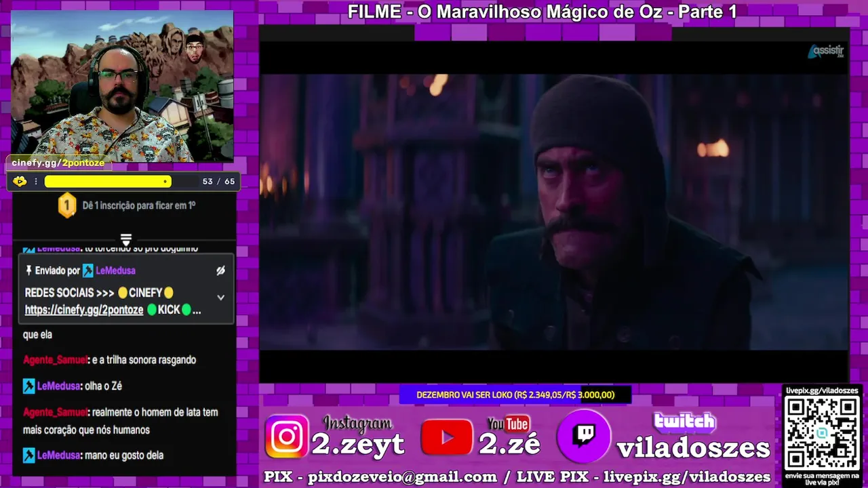Click the twitch wordmark logo

pyautogui.click(x=684, y=423)
